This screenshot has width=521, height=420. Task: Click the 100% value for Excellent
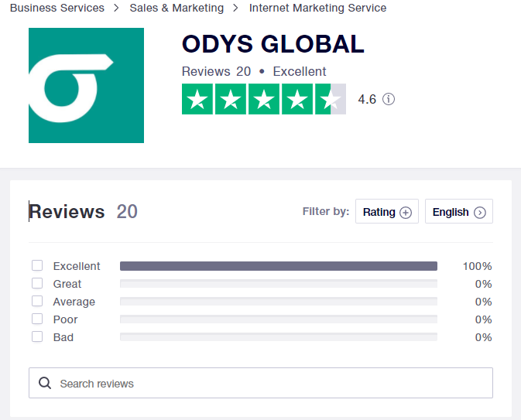point(477,266)
